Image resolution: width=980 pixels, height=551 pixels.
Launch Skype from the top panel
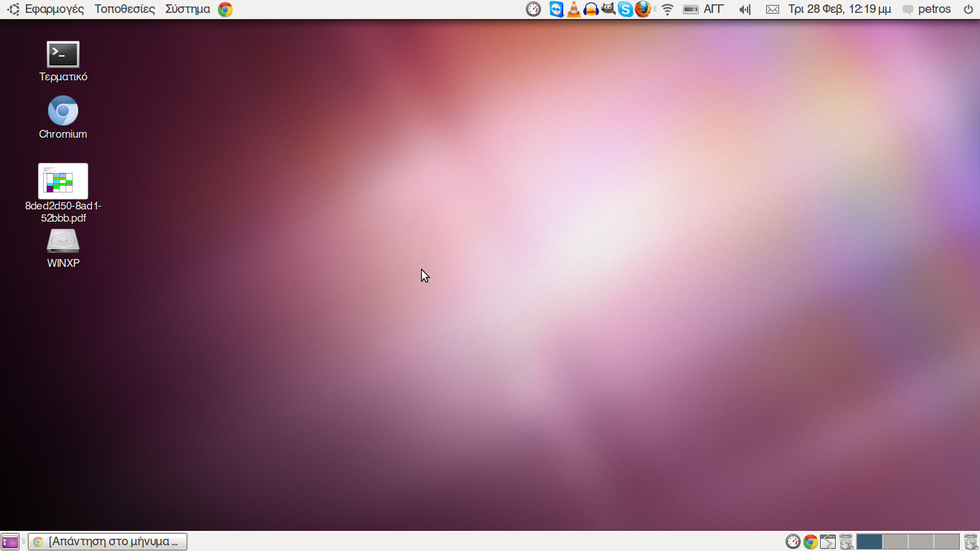(x=626, y=9)
